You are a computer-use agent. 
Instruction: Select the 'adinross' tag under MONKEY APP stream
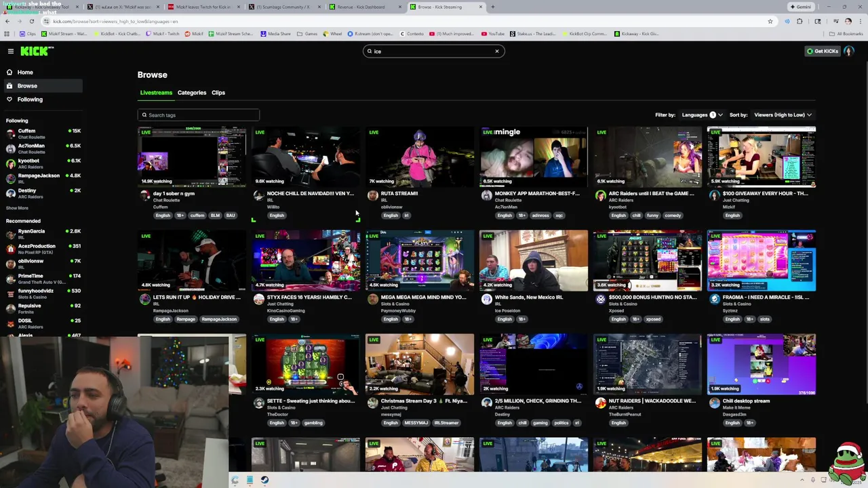540,216
